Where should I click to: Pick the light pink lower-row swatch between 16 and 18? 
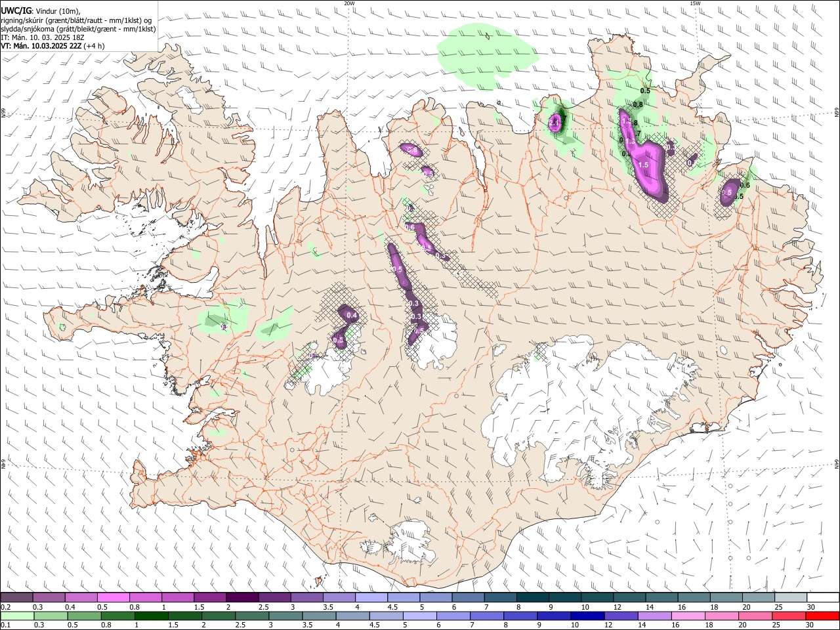tap(688, 616)
